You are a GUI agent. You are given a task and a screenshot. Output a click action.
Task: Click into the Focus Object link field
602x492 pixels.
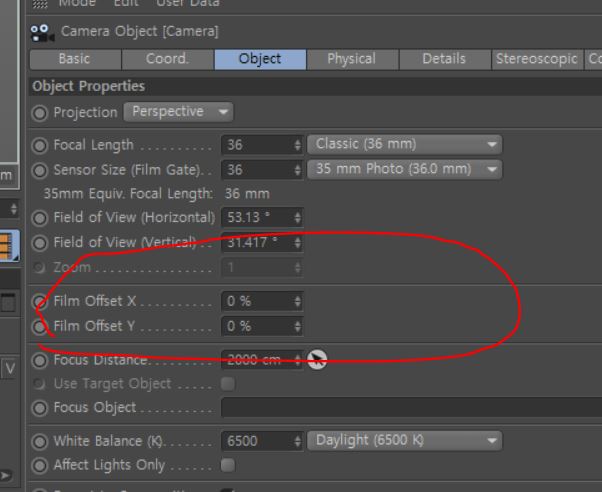[411, 408]
